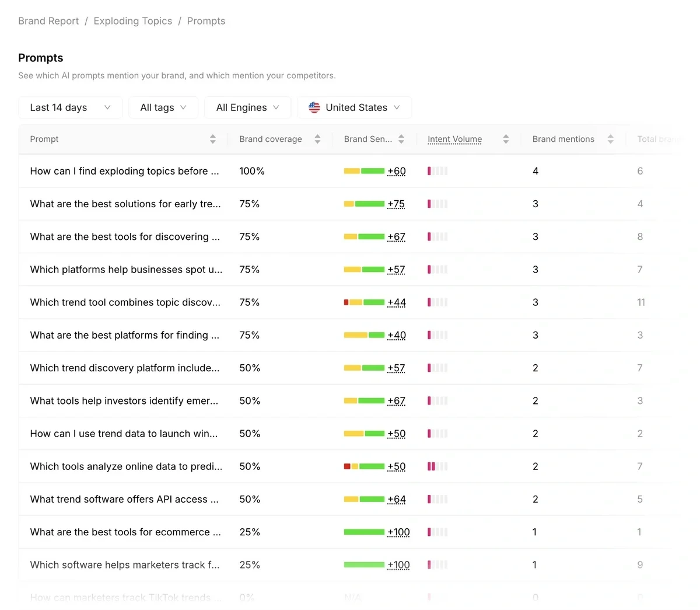Click the Prompts breadcrumb item
Viewport: 700px width, 610px height.
pyautogui.click(x=206, y=21)
